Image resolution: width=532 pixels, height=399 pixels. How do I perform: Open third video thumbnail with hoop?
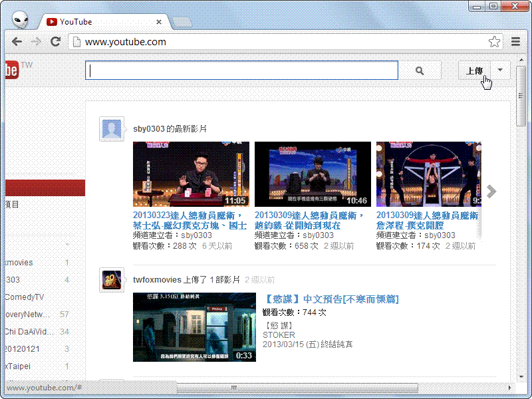click(429, 174)
